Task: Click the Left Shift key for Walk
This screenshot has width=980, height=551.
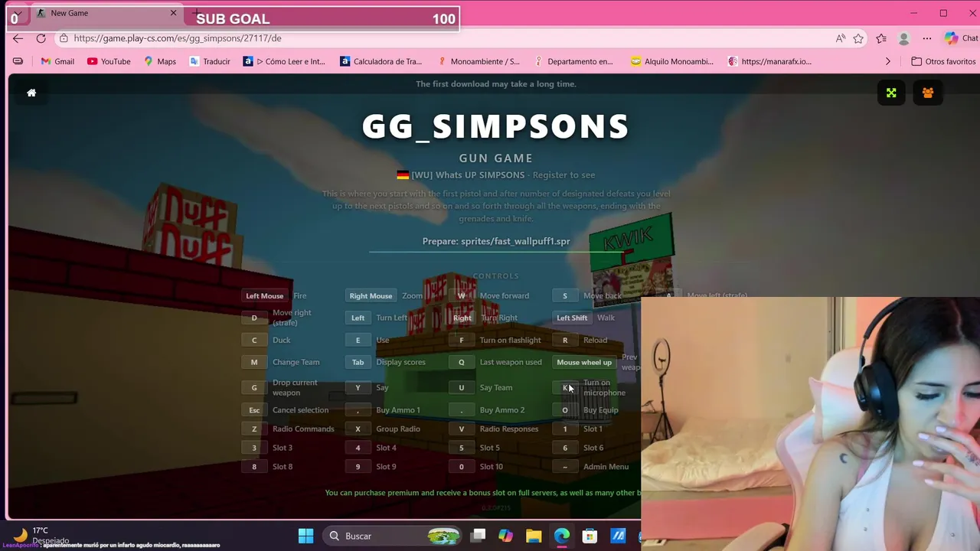Action: click(572, 318)
